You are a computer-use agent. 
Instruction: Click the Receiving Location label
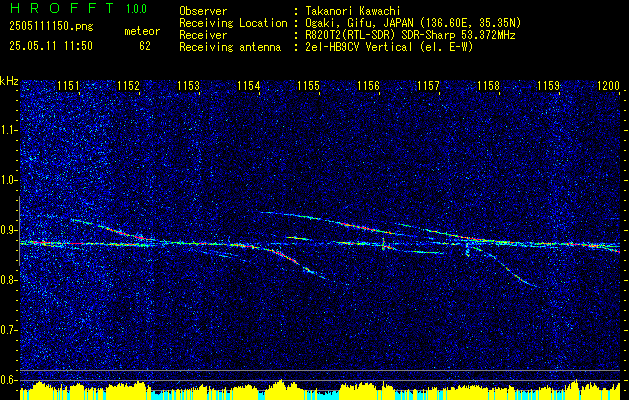click(x=233, y=23)
